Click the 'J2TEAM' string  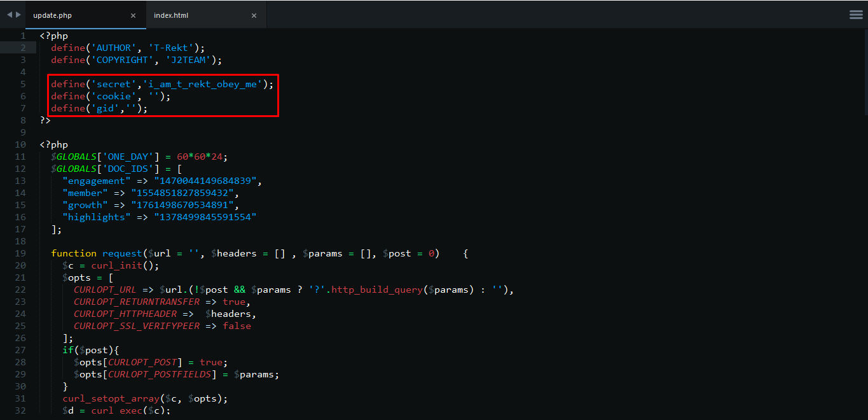tap(188, 60)
